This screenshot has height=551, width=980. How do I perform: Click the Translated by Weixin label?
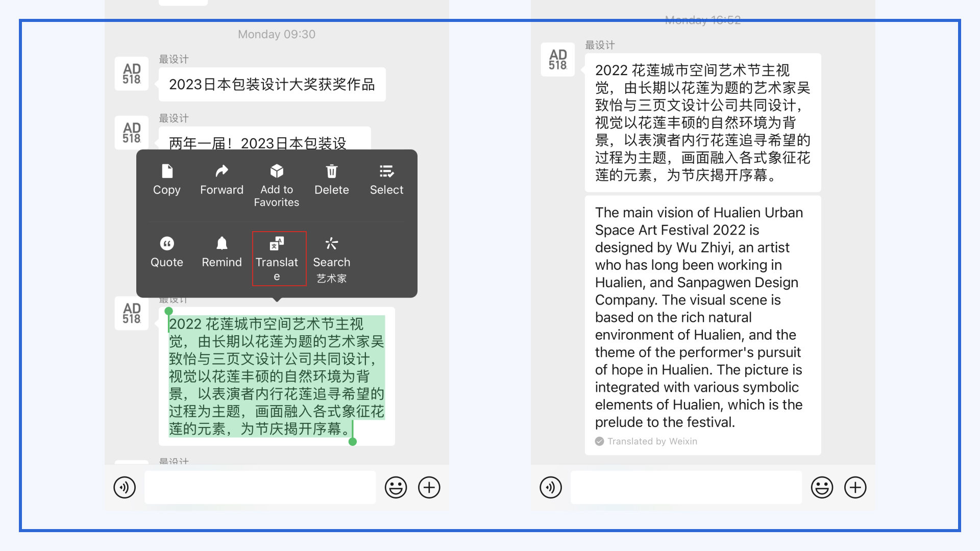click(646, 441)
